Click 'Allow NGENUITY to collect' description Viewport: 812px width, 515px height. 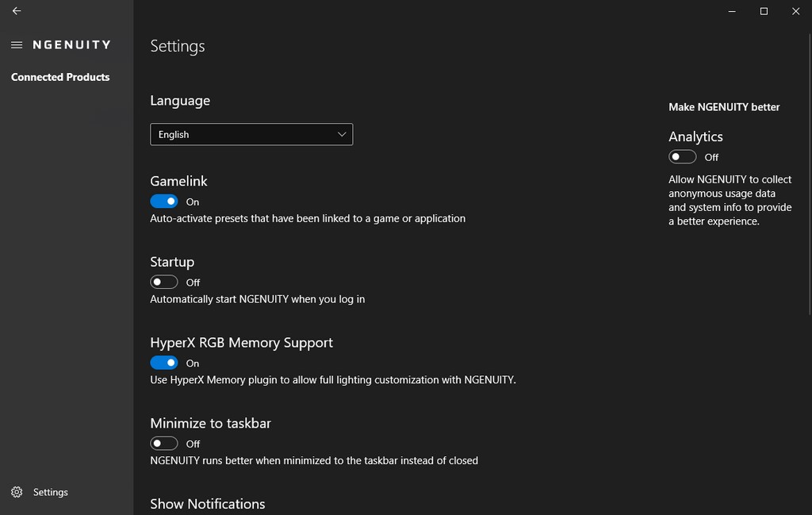point(730,200)
